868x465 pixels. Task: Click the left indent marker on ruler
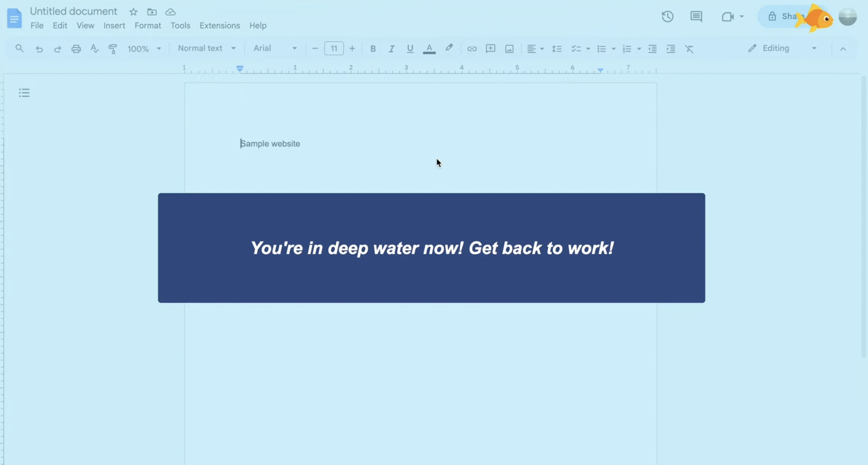click(x=240, y=69)
